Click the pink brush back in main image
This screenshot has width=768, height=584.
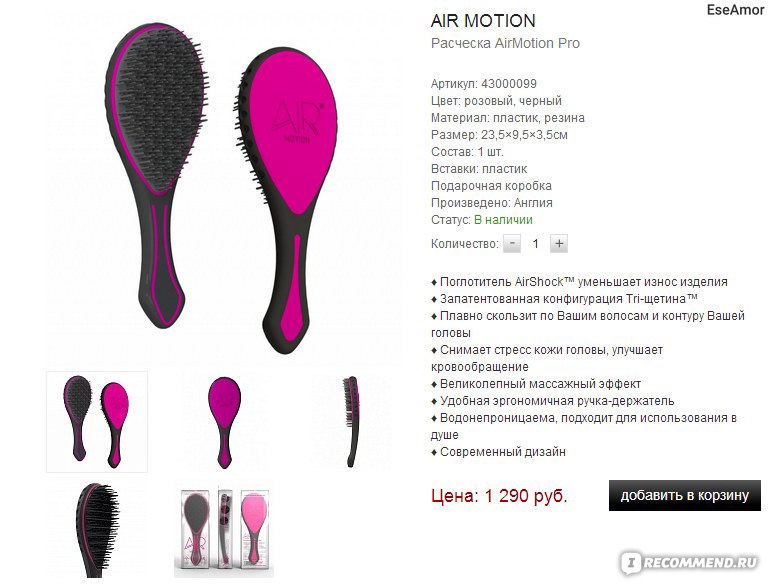[289, 196]
